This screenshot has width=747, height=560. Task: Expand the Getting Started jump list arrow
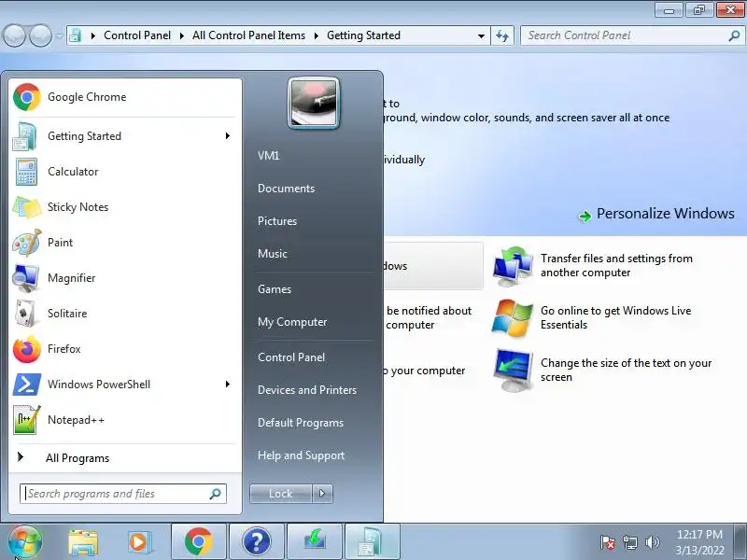click(228, 136)
